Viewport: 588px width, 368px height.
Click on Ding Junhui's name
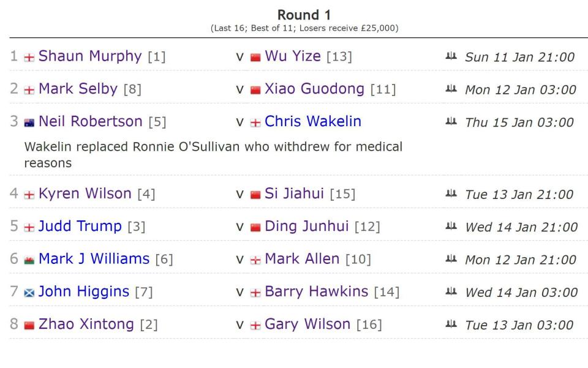(306, 226)
